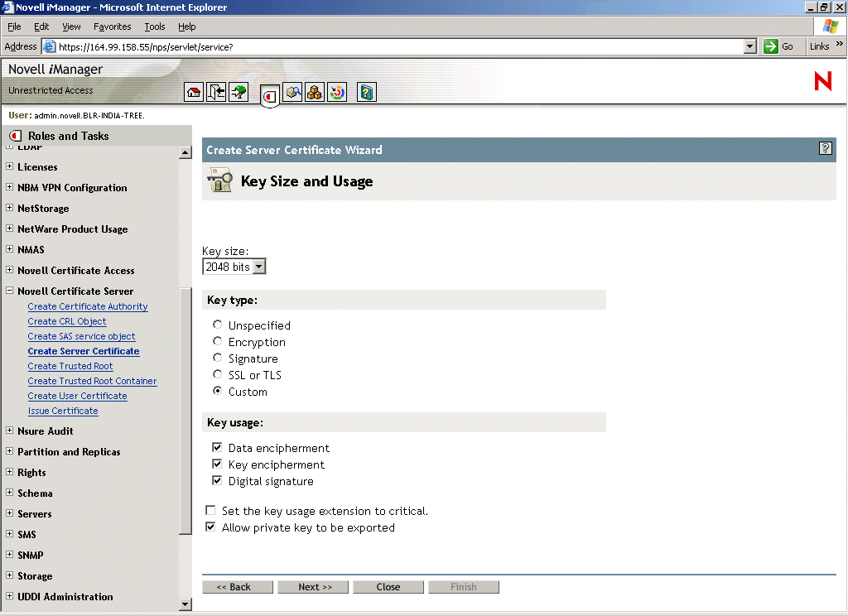Select the Unspecified key type
The width and height of the screenshot is (848, 616).
[x=218, y=325]
